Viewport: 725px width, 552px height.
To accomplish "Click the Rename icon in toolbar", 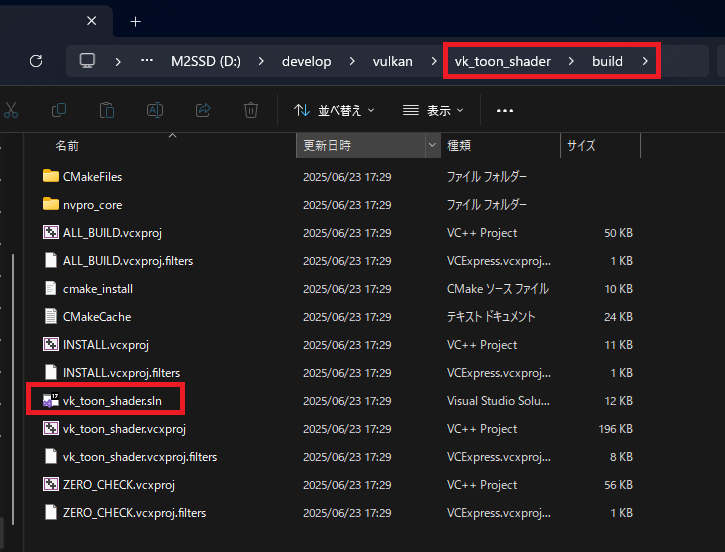I will click(155, 110).
